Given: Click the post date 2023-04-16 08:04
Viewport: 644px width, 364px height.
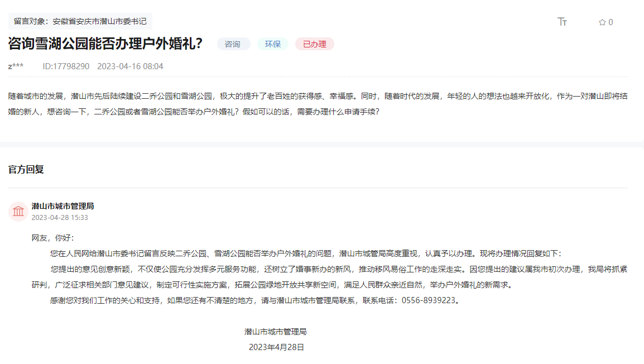Looking at the screenshot, I should [x=130, y=66].
